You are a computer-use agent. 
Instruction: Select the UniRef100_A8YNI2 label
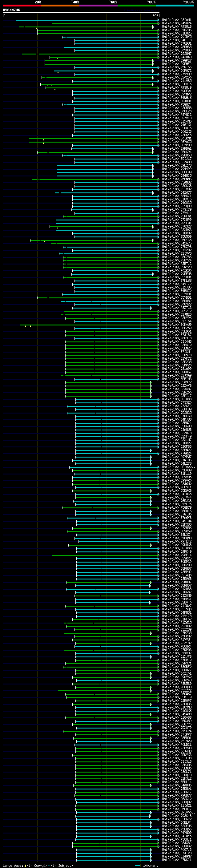click(x=176, y=115)
